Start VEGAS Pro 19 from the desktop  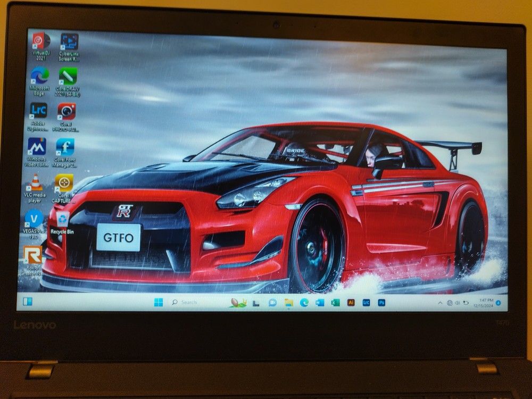coord(33,219)
